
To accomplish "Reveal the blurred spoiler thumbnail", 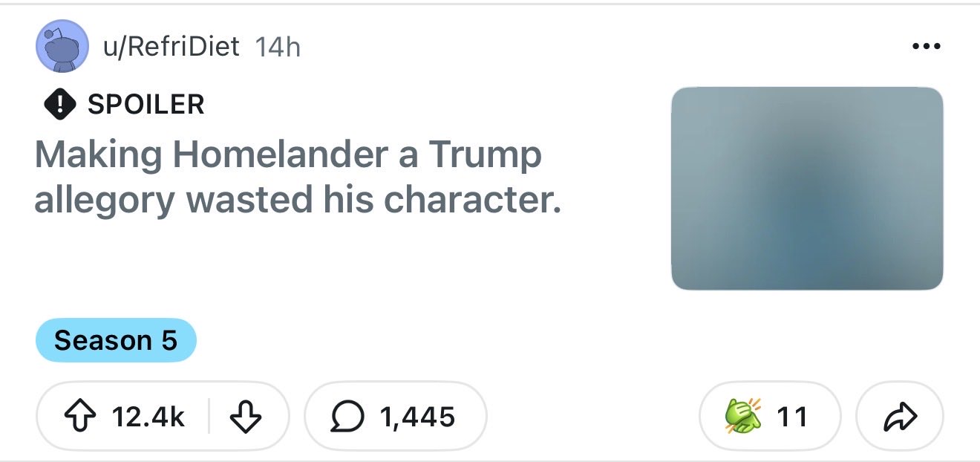I will [x=807, y=189].
